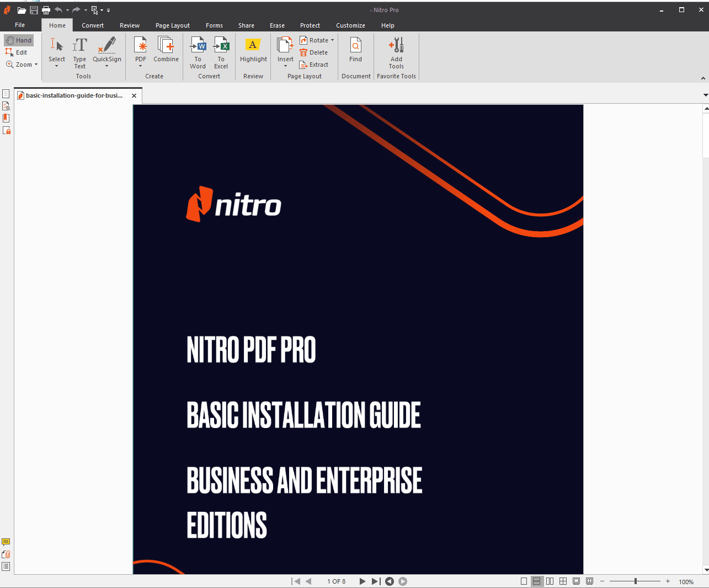This screenshot has width=709, height=588.
Task: Activate the Highlight tool
Action: coord(253,50)
